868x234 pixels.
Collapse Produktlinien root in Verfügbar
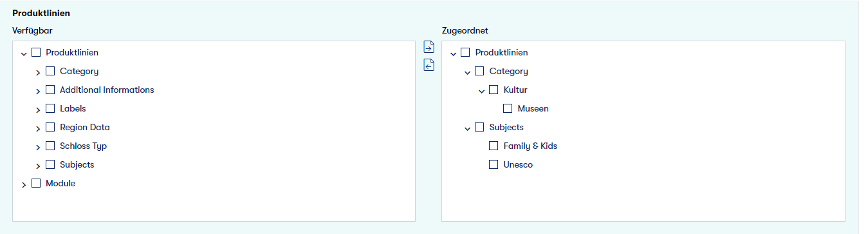coord(24,54)
